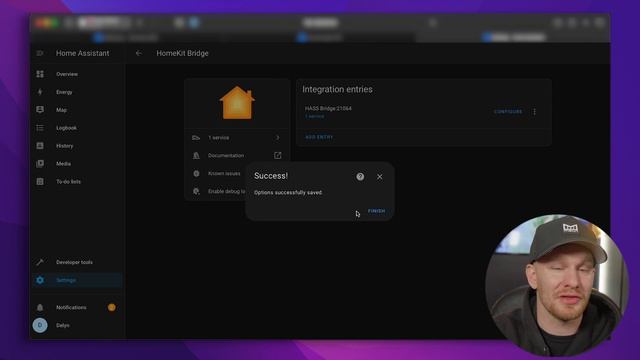
Task: Select the HASS Bridge 21064 entry
Action: (328, 109)
